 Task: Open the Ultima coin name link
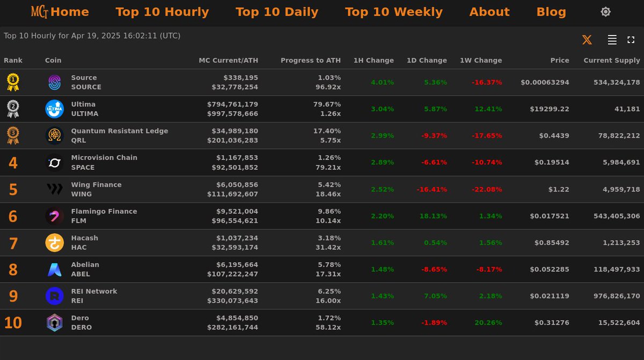(83, 104)
